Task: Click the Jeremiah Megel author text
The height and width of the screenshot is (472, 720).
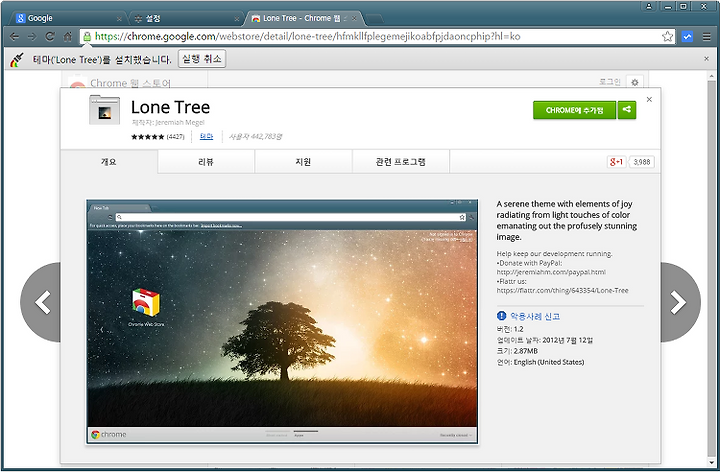Action: tap(180, 122)
